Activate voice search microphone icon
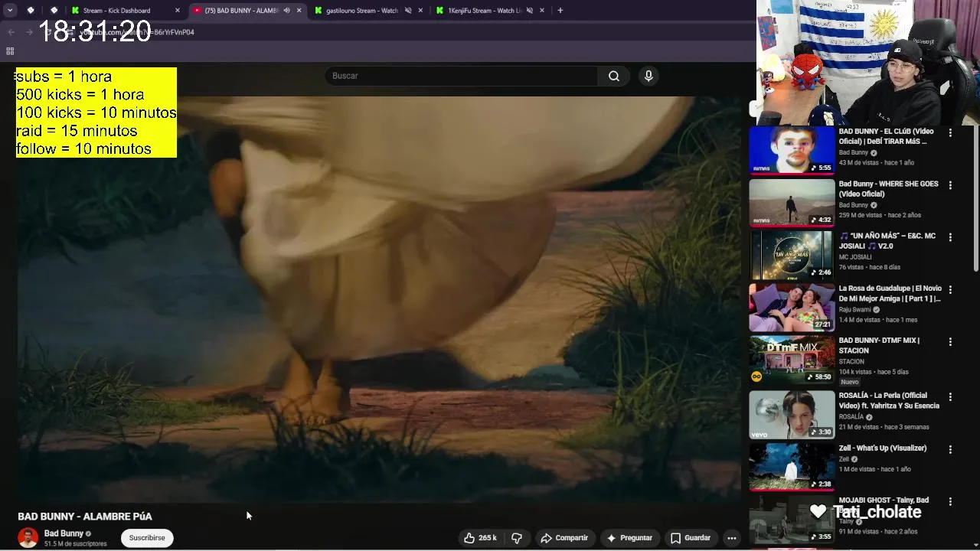This screenshot has width=980, height=551. pyautogui.click(x=648, y=76)
